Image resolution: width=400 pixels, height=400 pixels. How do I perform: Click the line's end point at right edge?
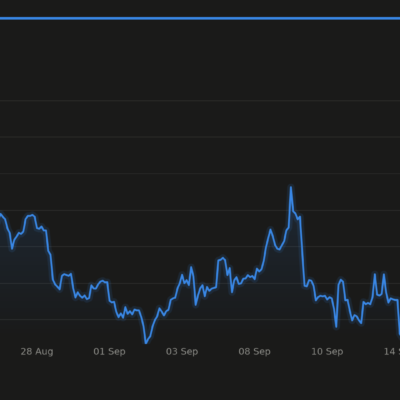tap(399, 333)
